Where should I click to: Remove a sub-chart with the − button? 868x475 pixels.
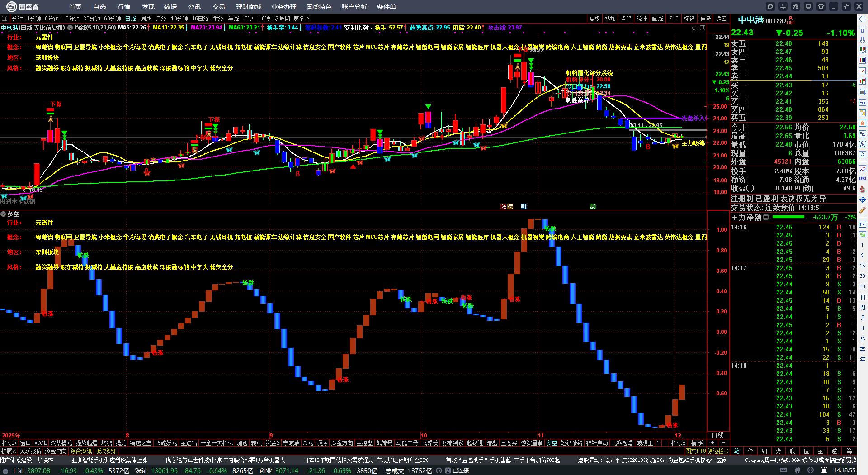(x=723, y=443)
